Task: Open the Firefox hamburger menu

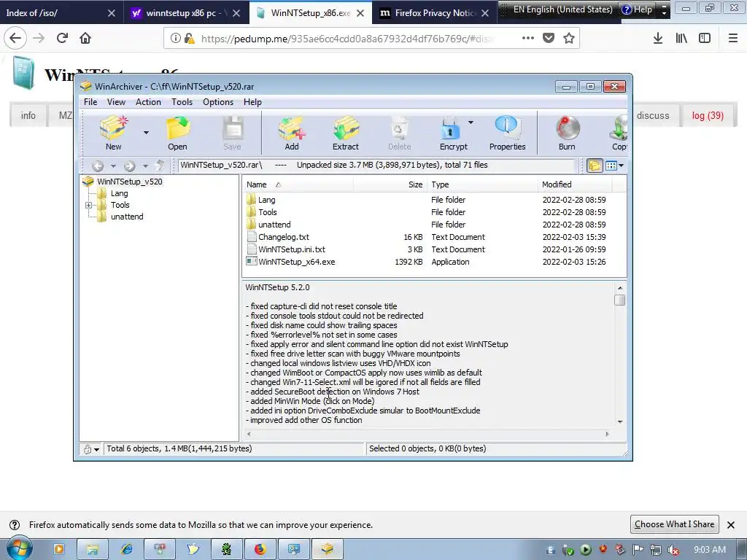Action: (733, 38)
